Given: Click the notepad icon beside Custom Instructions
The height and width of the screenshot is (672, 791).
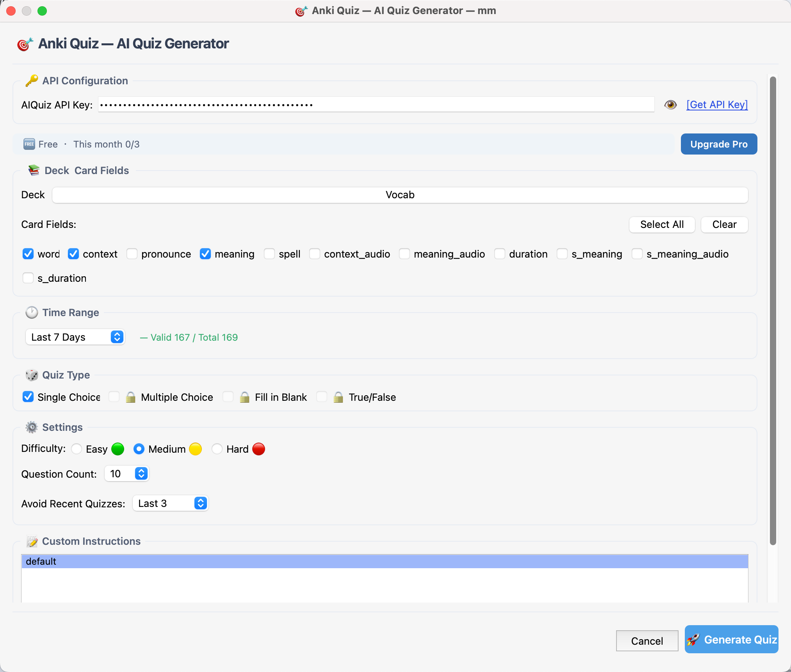Looking at the screenshot, I should tap(32, 541).
